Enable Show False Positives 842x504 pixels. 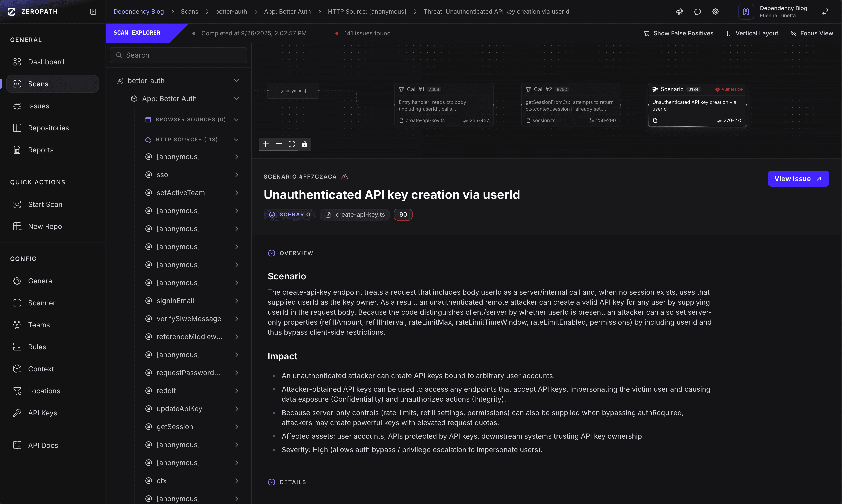(678, 33)
